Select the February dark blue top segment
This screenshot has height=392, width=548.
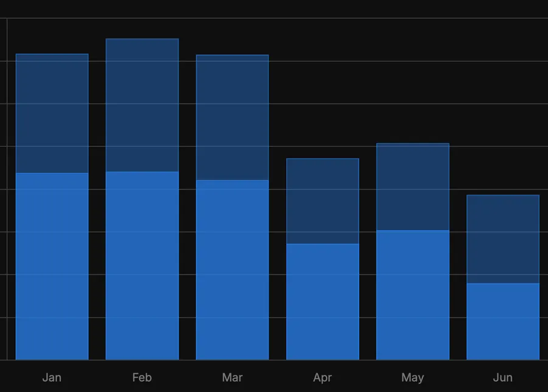pyautogui.click(x=142, y=103)
